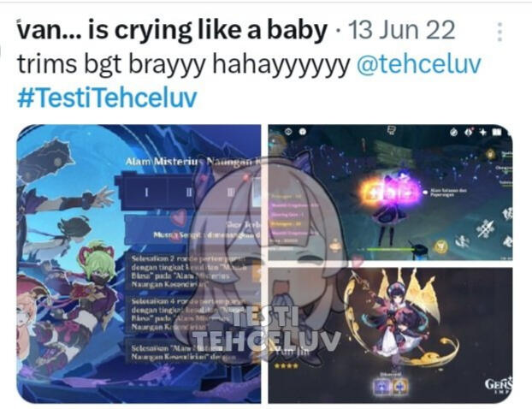
Task: Open the author name "van... is crying like a baby"
Action: 172,30
